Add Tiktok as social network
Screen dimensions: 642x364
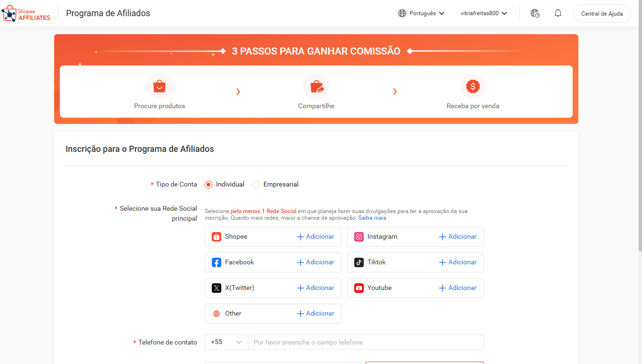(x=458, y=262)
